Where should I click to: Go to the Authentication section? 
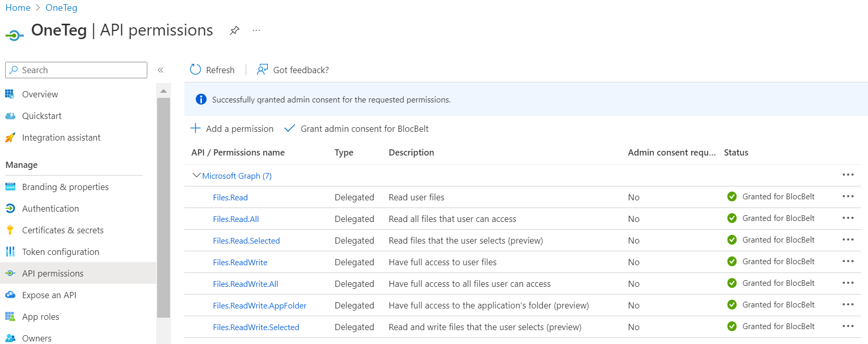pyautogui.click(x=50, y=209)
